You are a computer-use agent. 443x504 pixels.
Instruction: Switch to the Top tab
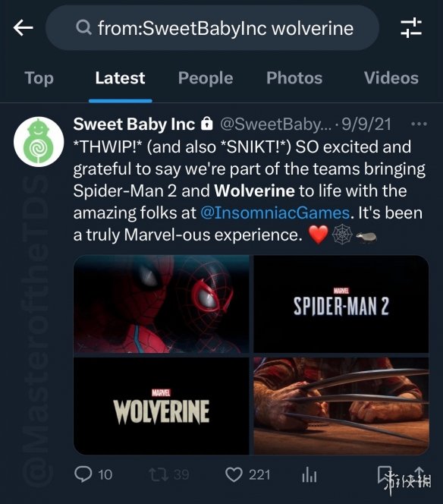tap(39, 78)
